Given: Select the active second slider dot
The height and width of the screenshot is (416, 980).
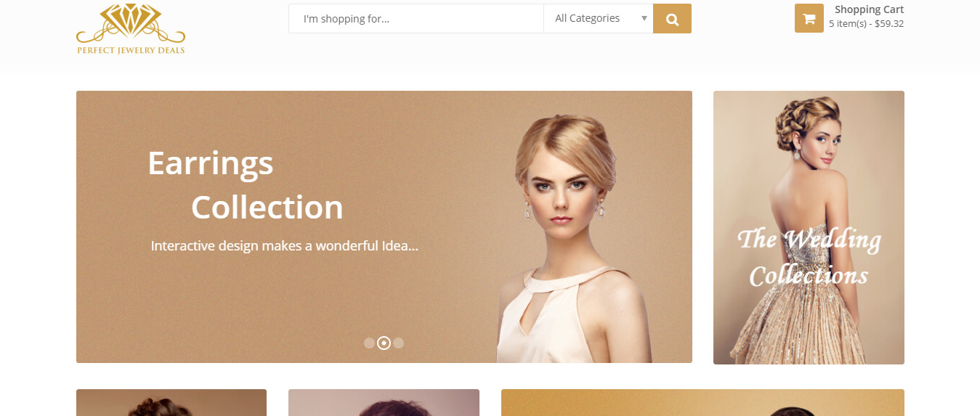Looking at the screenshot, I should coord(384,343).
